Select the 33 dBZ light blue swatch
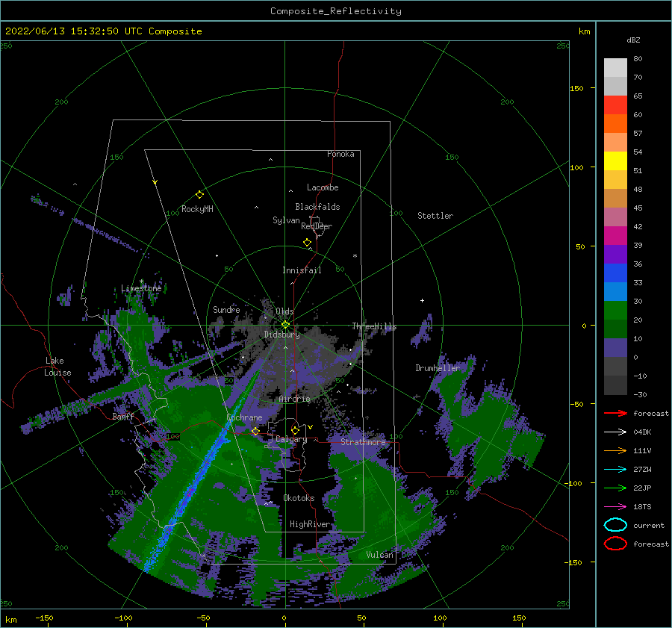This screenshot has height=628, width=672. [615, 291]
